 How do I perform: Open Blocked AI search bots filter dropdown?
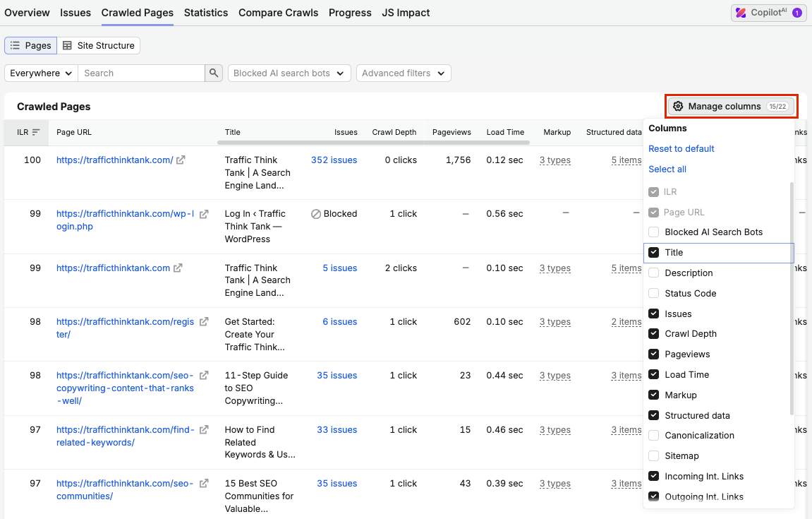pyautogui.click(x=289, y=73)
